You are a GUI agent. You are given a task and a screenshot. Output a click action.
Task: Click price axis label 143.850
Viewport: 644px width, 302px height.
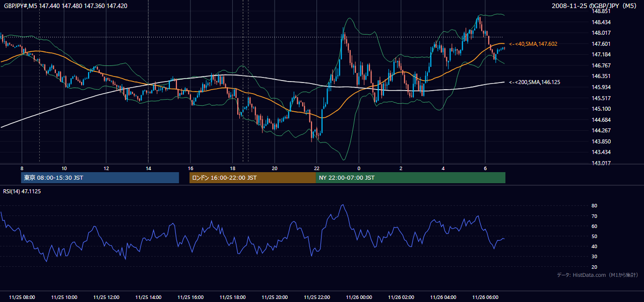coord(602,141)
